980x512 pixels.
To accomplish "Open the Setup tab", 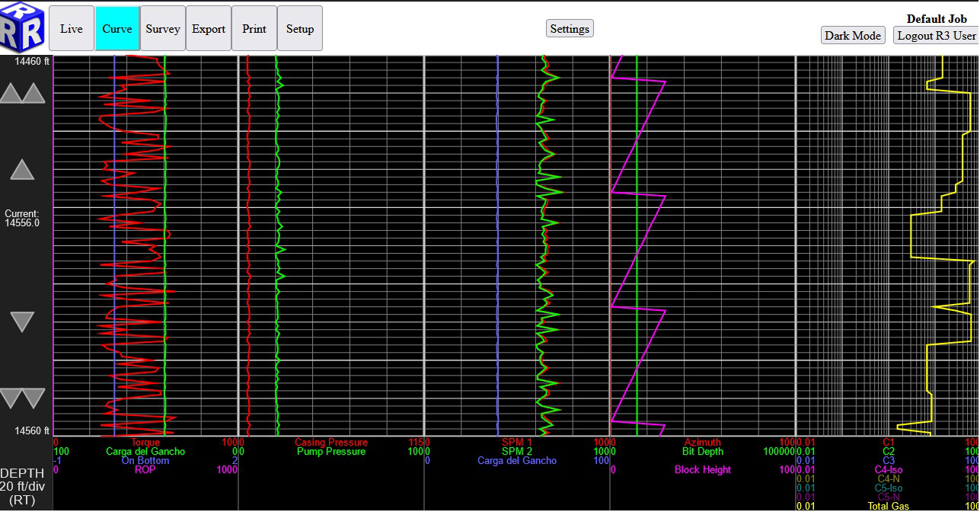I will tap(300, 29).
